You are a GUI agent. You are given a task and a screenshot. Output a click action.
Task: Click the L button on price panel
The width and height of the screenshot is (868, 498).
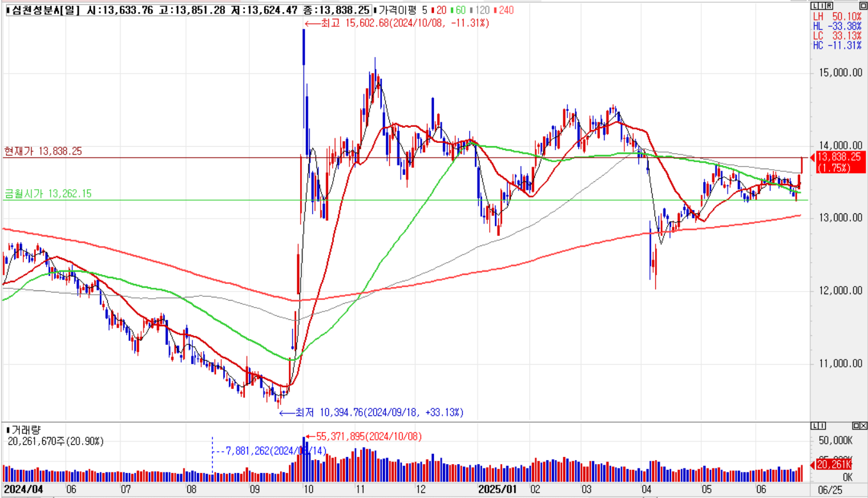click(x=814, y=6)
